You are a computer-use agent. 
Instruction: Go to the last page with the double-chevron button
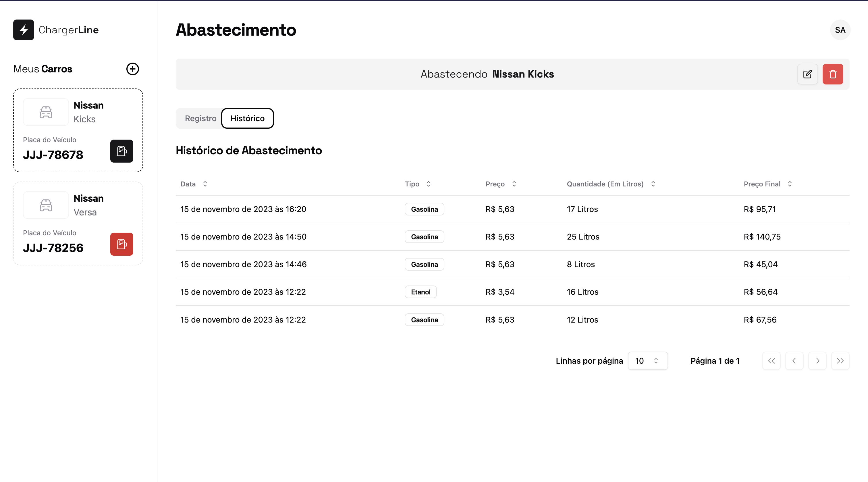click(840, 361)
